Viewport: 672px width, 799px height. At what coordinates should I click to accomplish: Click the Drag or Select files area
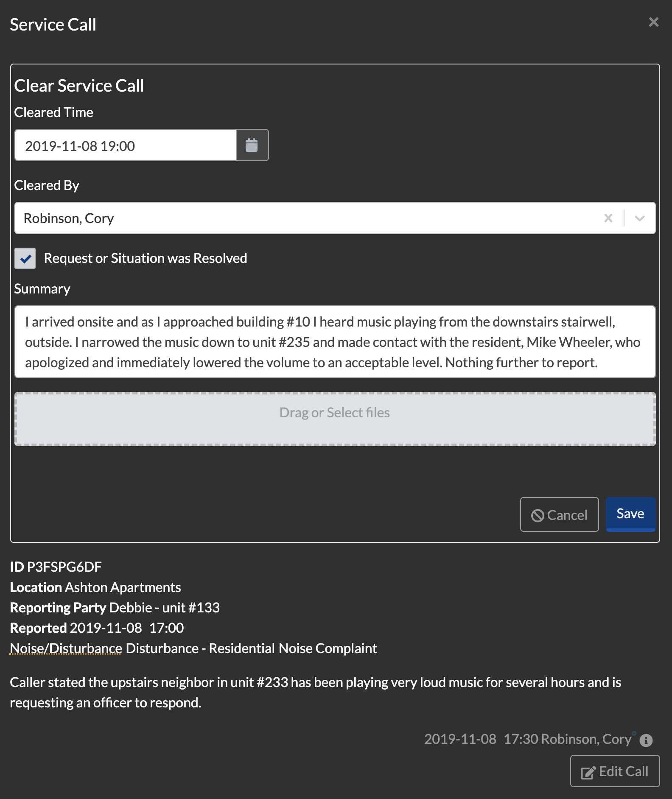coord(335,419)
